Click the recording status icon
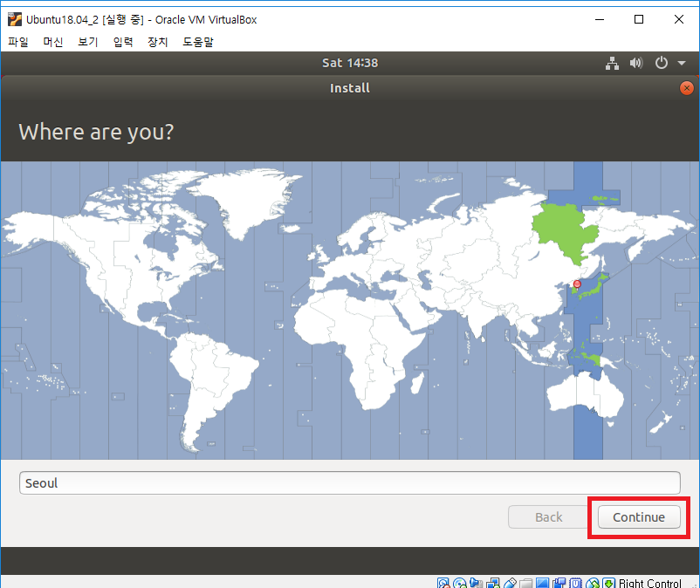This screenshot has width=700, height=588. (559, 583)
